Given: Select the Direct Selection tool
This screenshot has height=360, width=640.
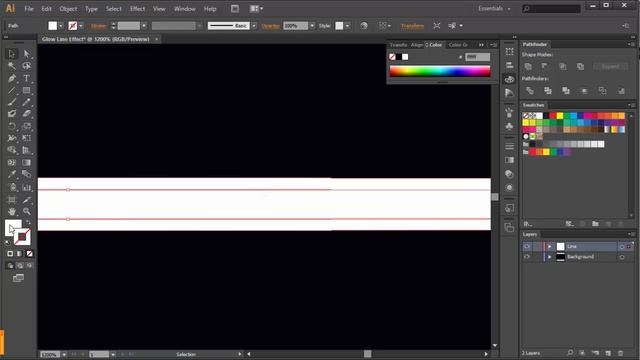Looking at the screenshot, I should (27, 53).
